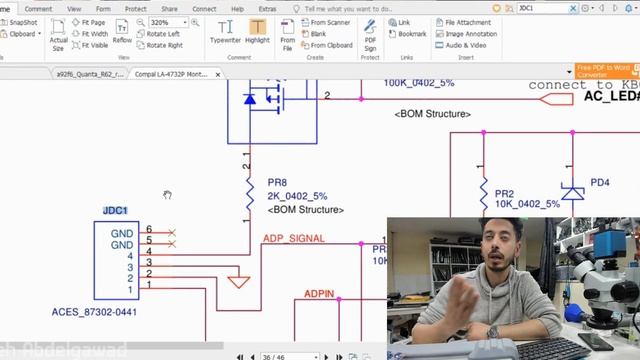Insert Audio & Video

(461, 45)
